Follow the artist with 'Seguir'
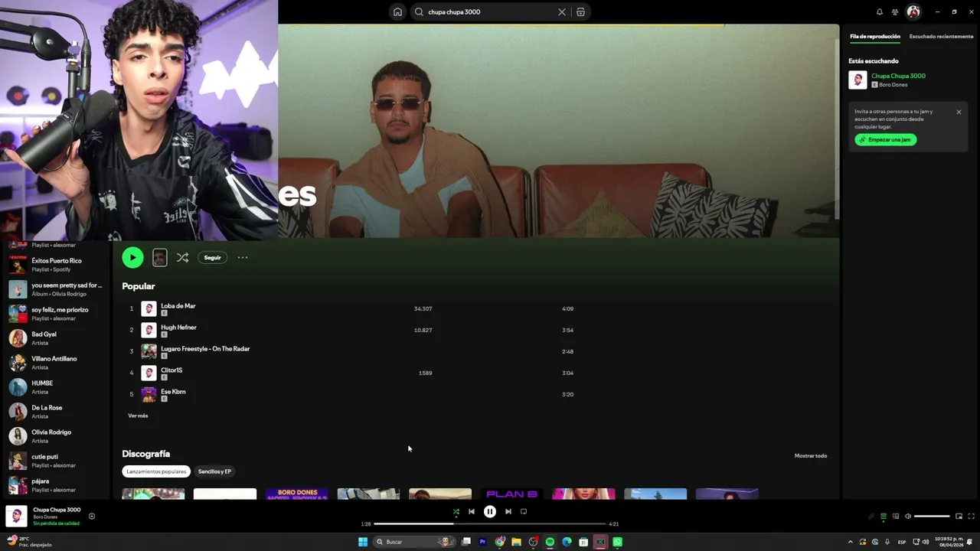This screenshot has height=551, width=980. (212, 258)
